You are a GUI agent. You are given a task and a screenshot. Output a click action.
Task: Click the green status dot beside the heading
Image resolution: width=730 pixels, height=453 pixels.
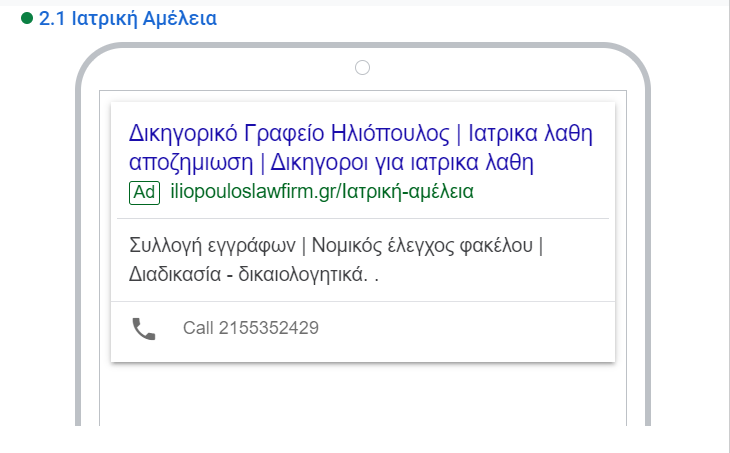[27, 19]
